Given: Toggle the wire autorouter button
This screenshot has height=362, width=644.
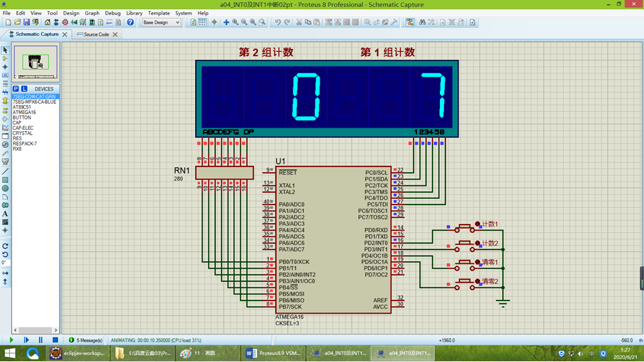Looking at the screenshot, I should [410, 22].
